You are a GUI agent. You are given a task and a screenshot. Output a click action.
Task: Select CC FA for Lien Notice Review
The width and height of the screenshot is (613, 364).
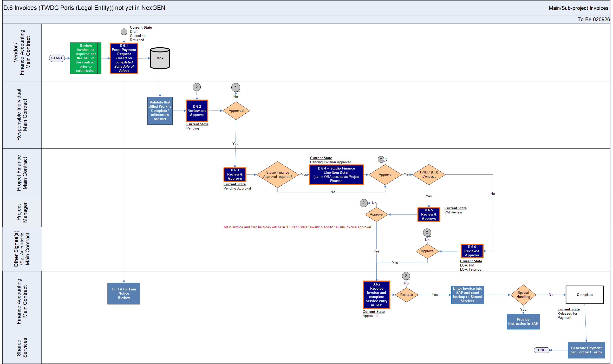coord(124,294)
